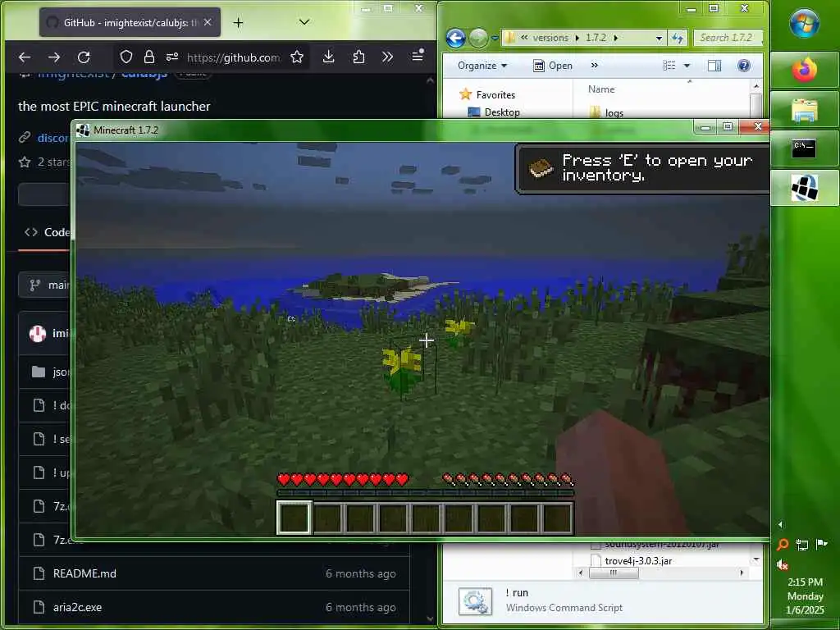Screen dimensions: 840x630
Task: Go forward in the Explorer window
Action: click(x=478, y=39)
